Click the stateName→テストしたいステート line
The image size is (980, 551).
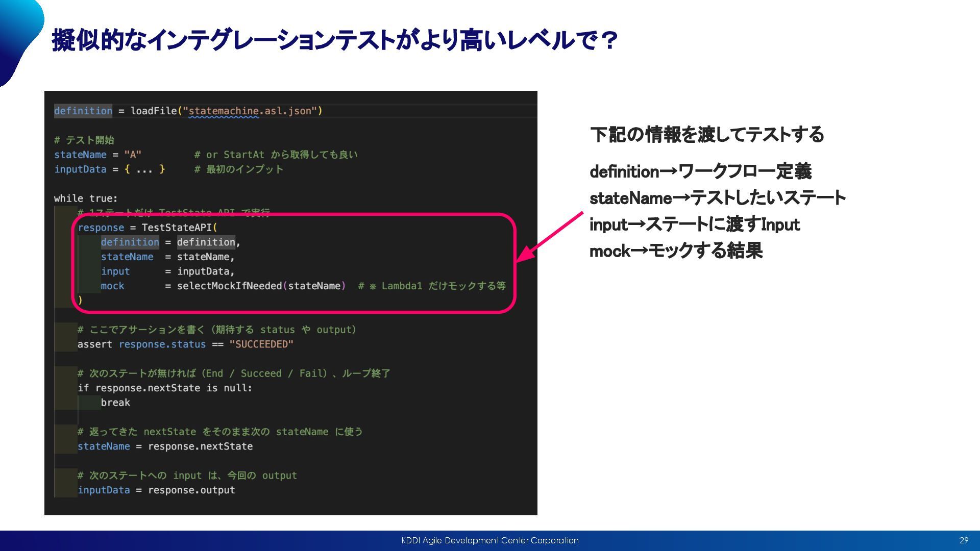[717, 198]
